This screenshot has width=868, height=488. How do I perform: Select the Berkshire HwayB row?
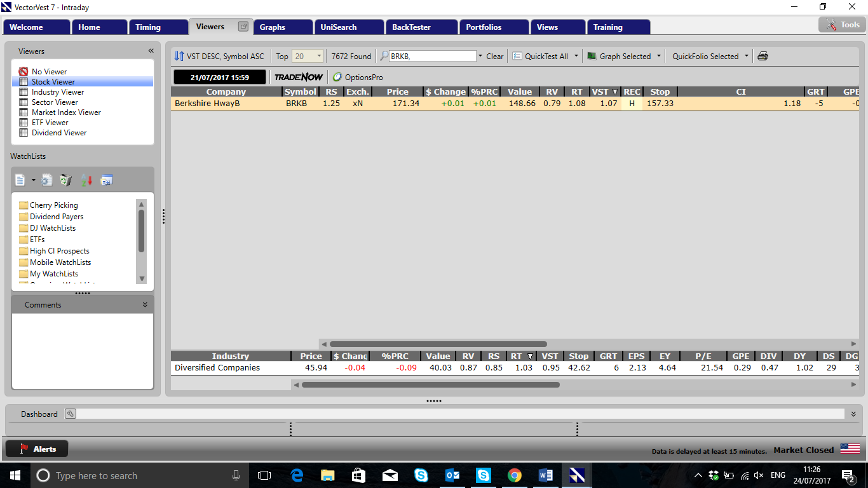tap(515, 103)
